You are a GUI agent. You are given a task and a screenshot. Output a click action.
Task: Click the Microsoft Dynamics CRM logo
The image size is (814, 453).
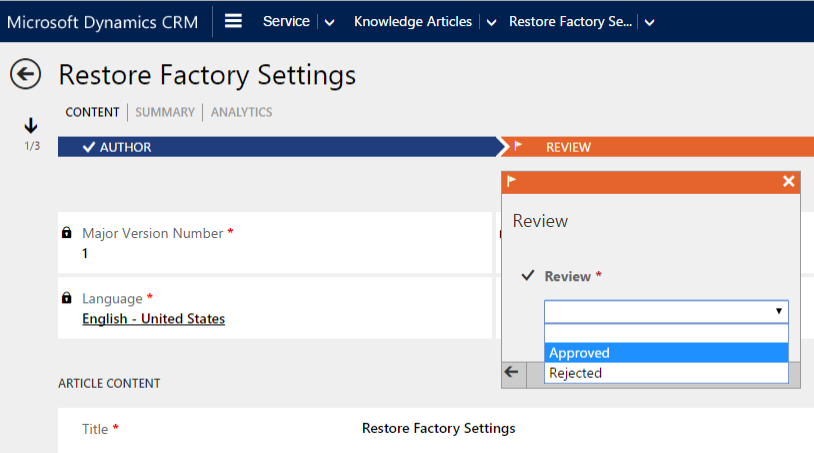click(102, 22)
